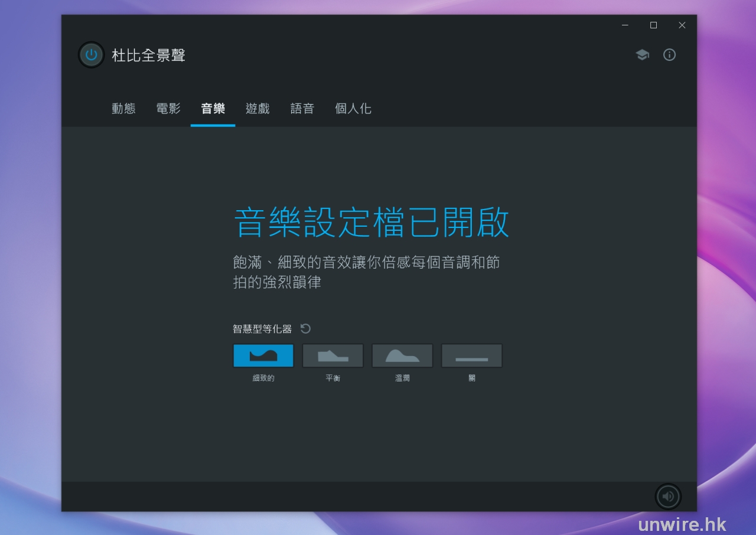The image size is (756, 535).
Task: Select the 音樂 tab
Action: [x=213, y=109]
